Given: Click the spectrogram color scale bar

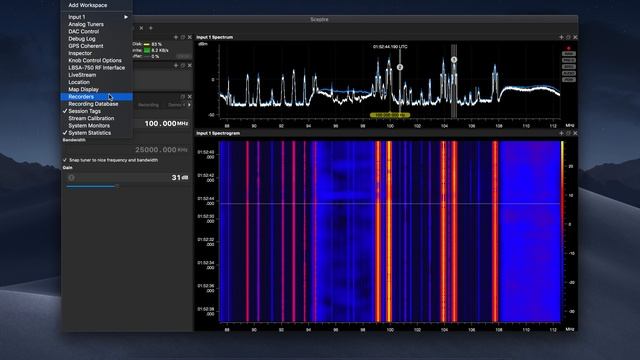Looking at the screenshot, I should click(562, 231).
